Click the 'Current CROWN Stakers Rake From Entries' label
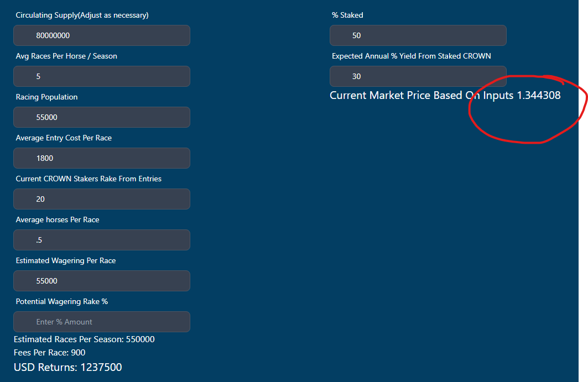Viewport: 588px width, 382px height. tap(89, 179)
